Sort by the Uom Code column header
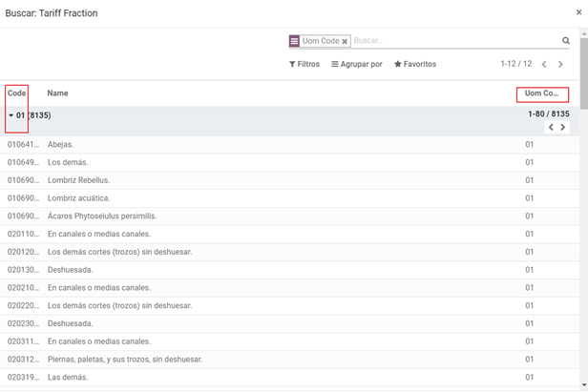 (541, 93)
